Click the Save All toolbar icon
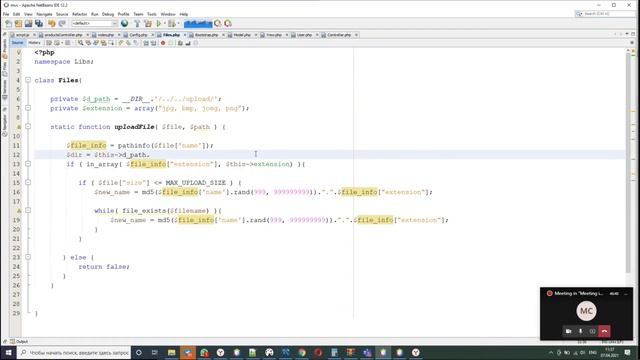Screen dimensions: 640x360 [x=39, y=24]
